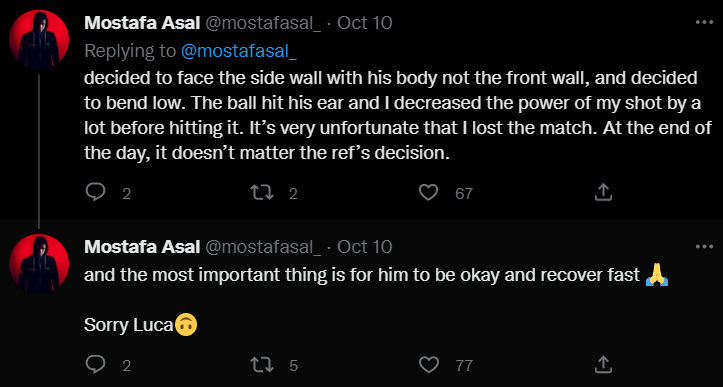Click the @mostafasal_ handle in second tweet header
This screenshot has height=387, width=723.
(262, 247)
